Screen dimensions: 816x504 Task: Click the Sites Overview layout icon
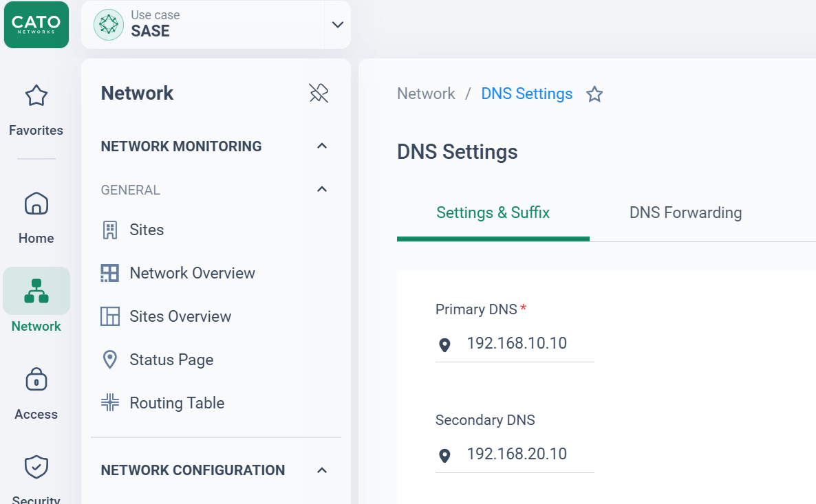pos(110,316)
